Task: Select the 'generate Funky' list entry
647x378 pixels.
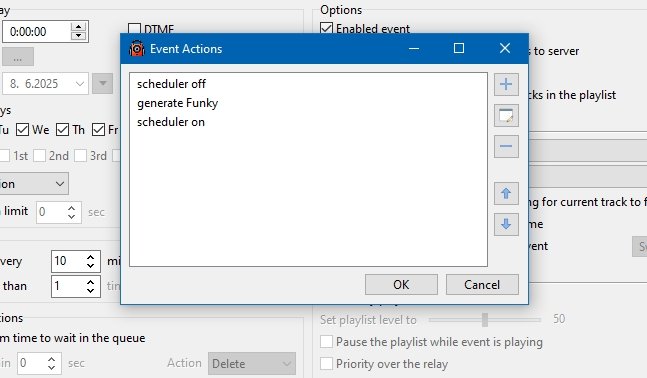Action: coord(177,103)
